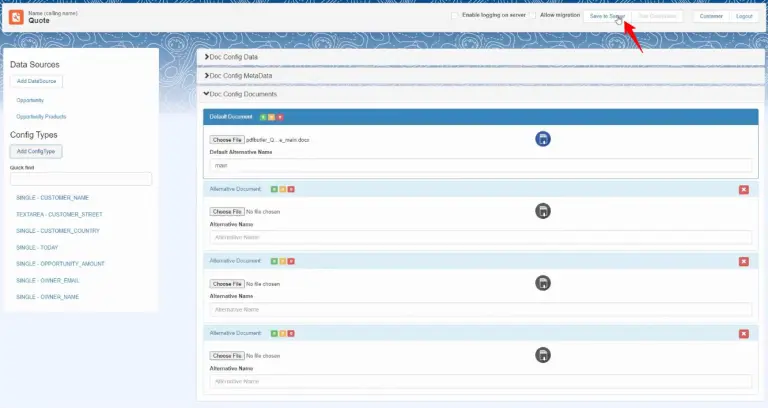The width and height of the screenshot is (768, 408).
Task: Select SINGLE - OPPORTUNITY_AMOUNT config type
Action: tap(60, 264)
